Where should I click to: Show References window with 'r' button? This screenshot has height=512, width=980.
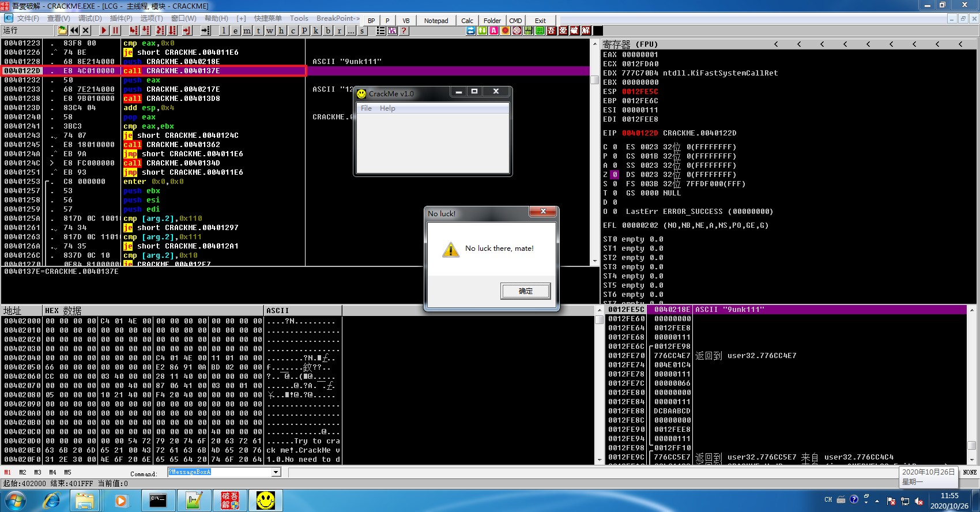coord(339,31)
